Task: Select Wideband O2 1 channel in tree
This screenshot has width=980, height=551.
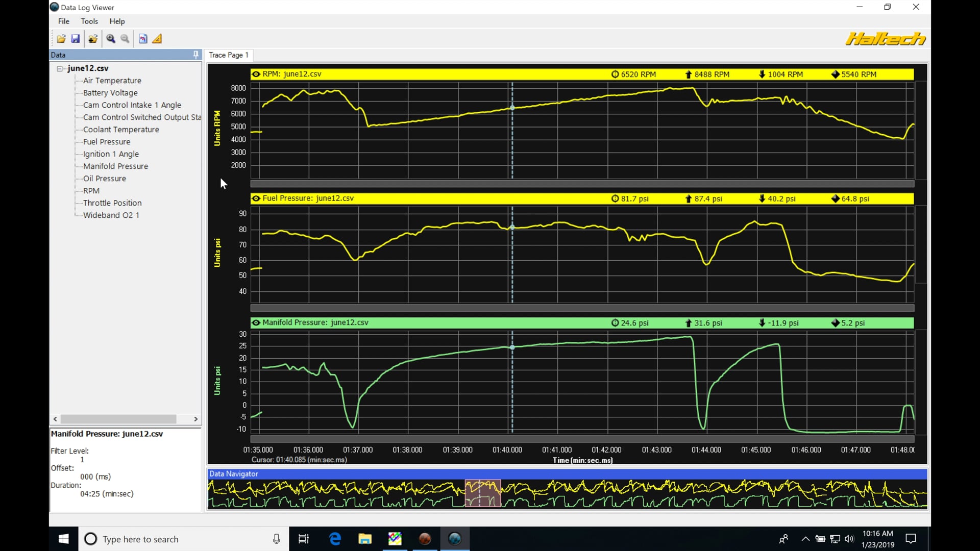Action: (111, 215)
